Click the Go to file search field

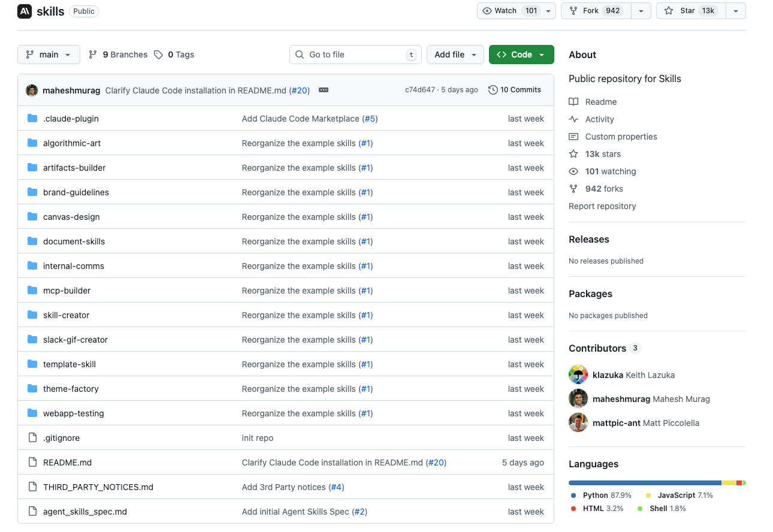coord(355,55)
